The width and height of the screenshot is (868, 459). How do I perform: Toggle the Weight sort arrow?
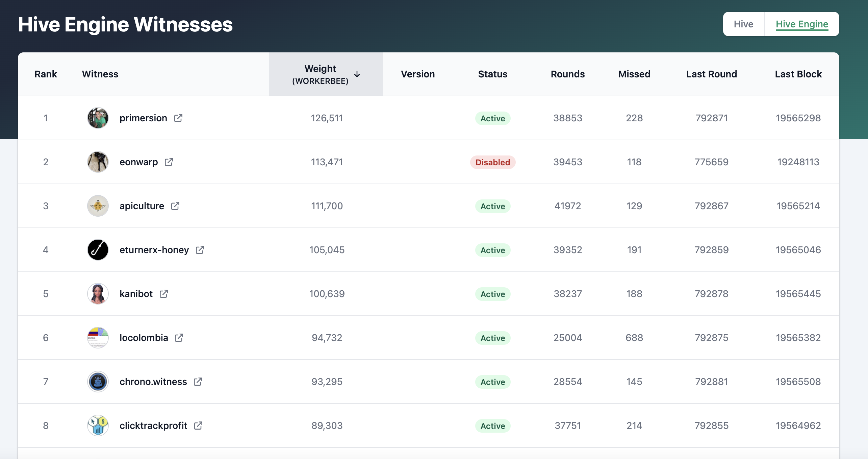357,74
